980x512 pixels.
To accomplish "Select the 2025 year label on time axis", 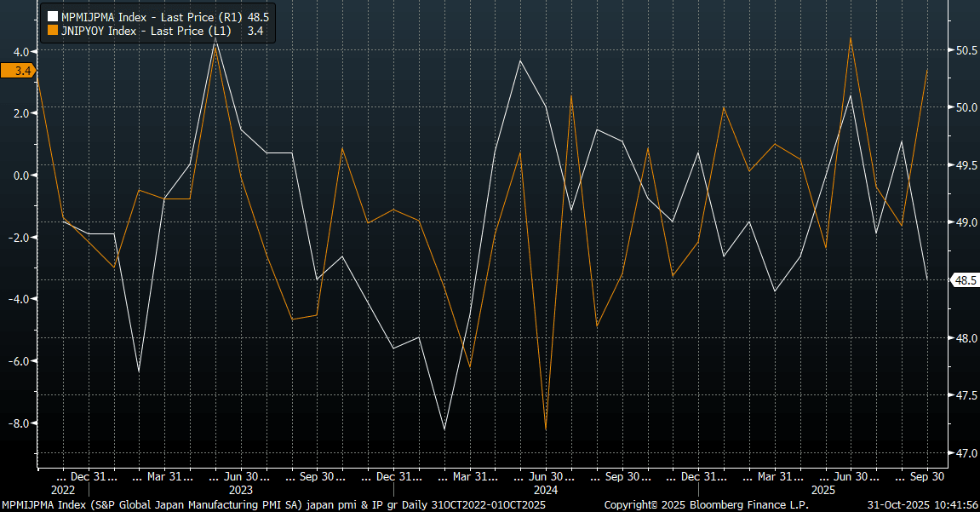I will pos(822,490).
